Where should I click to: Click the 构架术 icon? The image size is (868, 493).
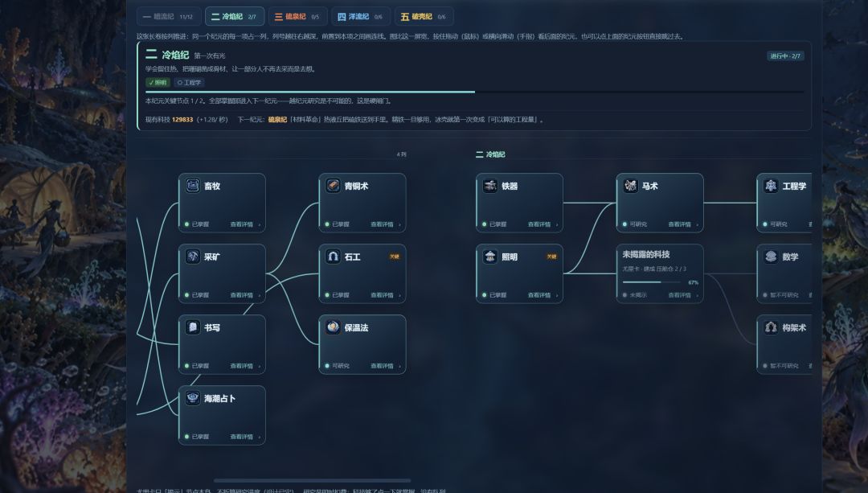click(x=771, y=327)
